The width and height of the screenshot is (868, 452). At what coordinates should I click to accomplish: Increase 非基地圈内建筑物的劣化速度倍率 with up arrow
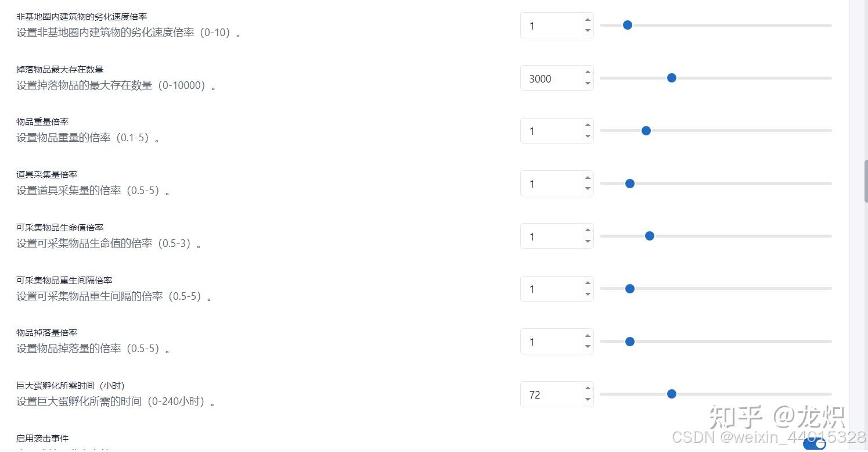[588, 20]
